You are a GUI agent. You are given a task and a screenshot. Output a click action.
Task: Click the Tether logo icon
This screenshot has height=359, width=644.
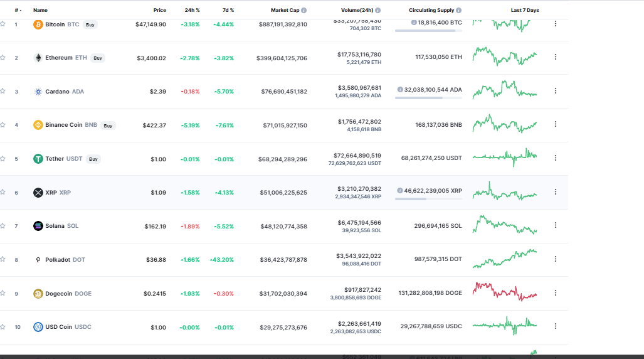click(38, 159)
